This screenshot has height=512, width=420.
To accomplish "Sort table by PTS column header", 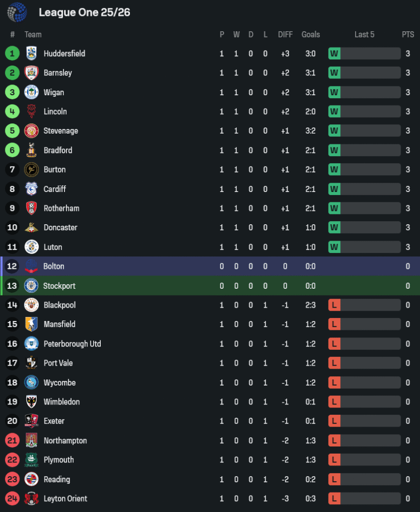I will [x=408, y=34].
